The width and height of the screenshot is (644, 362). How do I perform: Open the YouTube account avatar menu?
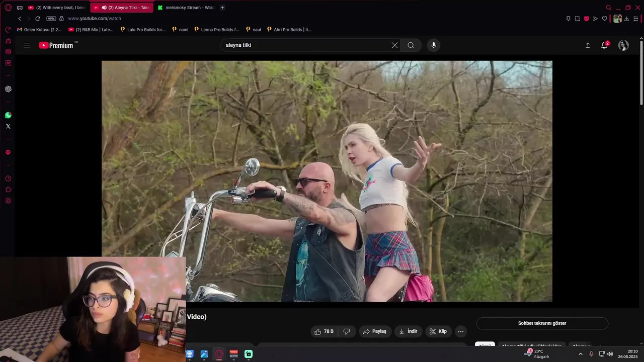(x=623, y=45)
